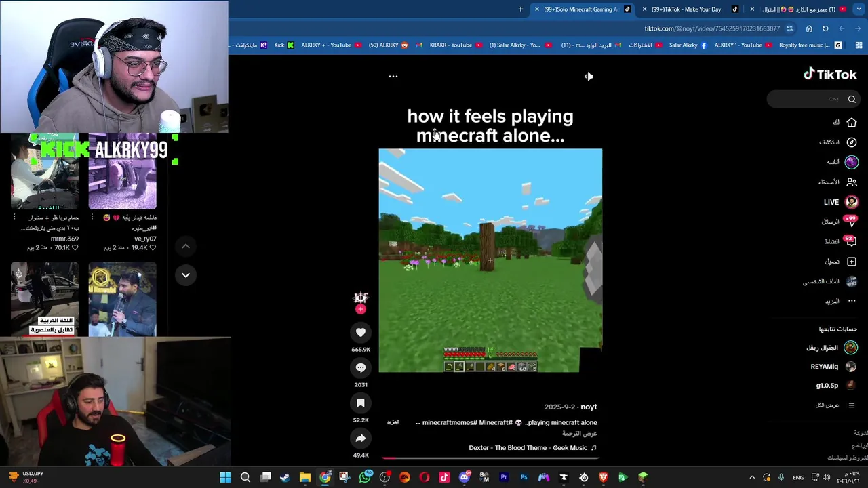Close the 'TikTok - Make Your Day' tab
The image size is (868, 488).
coord(644,9)
